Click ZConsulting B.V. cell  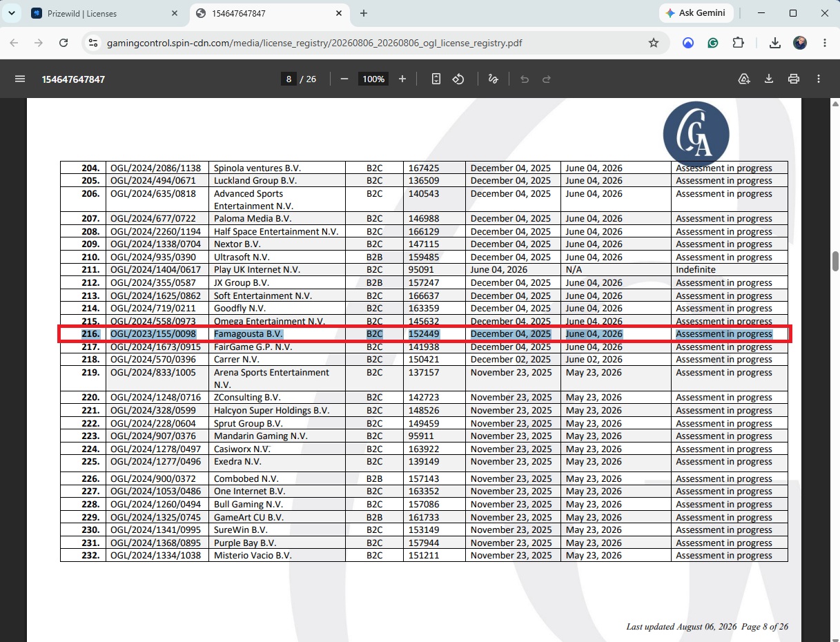point(277,397)
